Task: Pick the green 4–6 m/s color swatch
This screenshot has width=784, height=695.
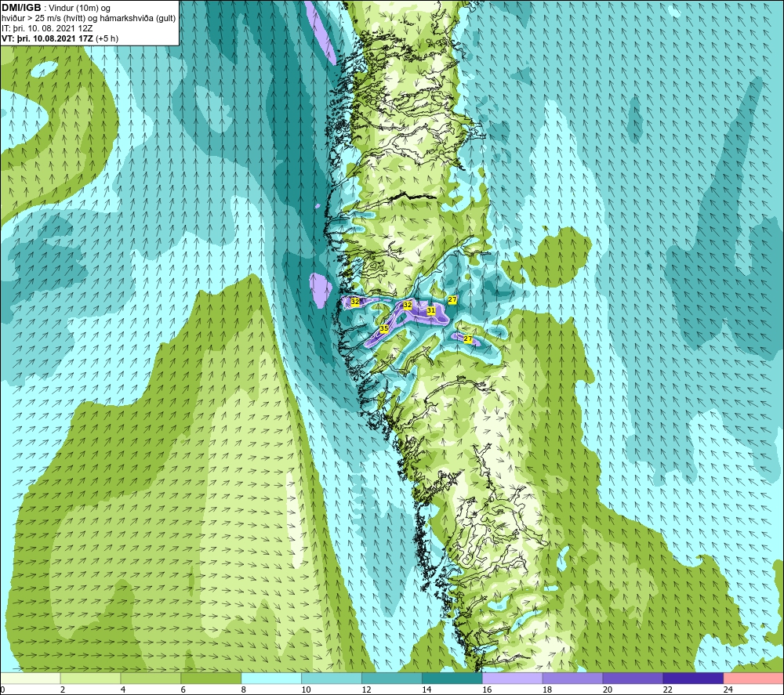Action: pos(151,678)
